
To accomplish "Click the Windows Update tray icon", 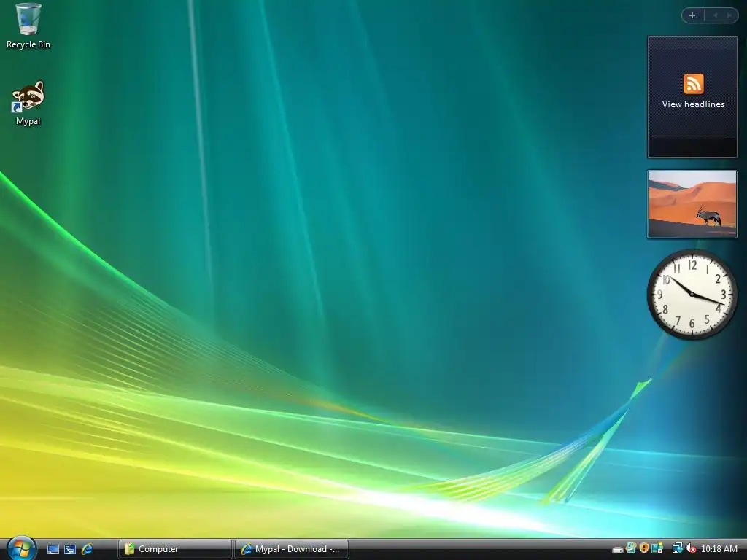I will [631, 548].
